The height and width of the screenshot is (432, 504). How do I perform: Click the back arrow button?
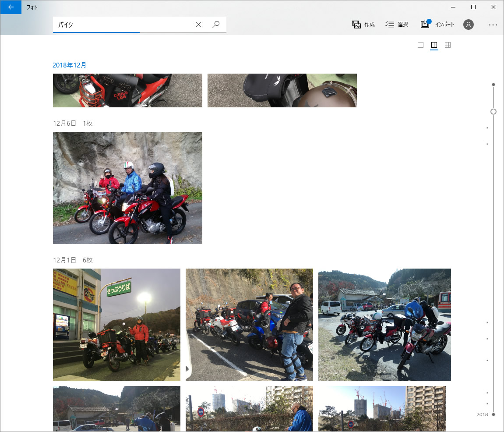pos(11,7)
